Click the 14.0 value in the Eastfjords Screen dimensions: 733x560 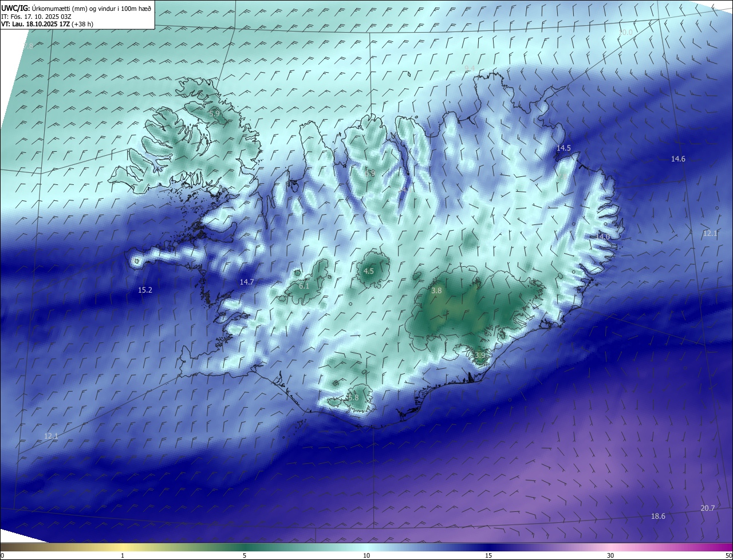[603, 236]
